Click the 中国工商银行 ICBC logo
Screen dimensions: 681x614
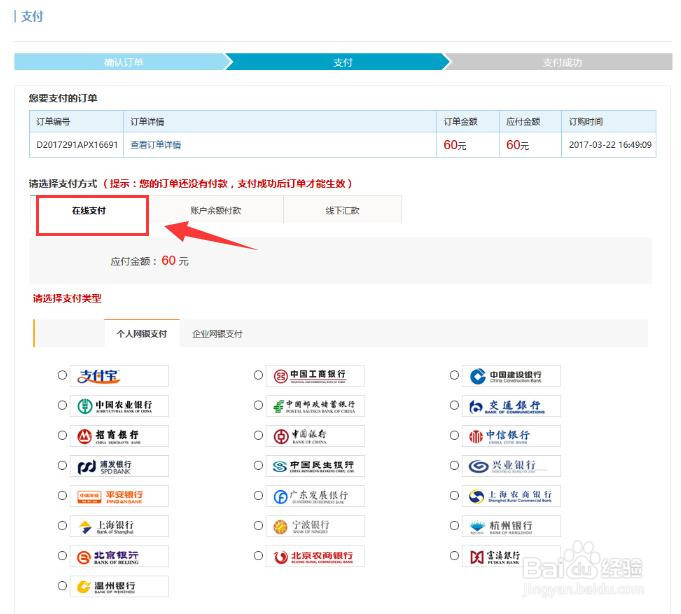point(315,376)
